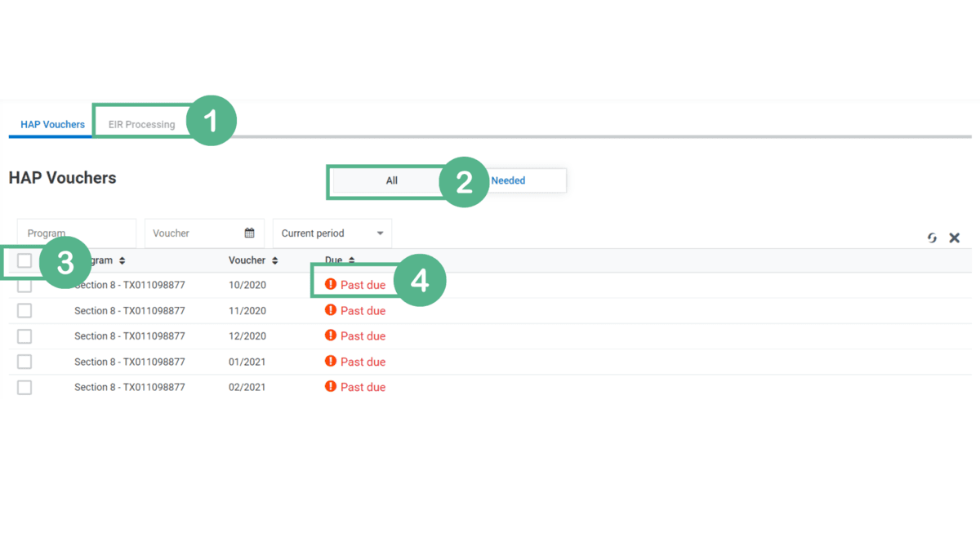This screenshot has height=551, width=980.
Task: Click Section 8 program cell in 02/2021 row
Action: [130, 387]
